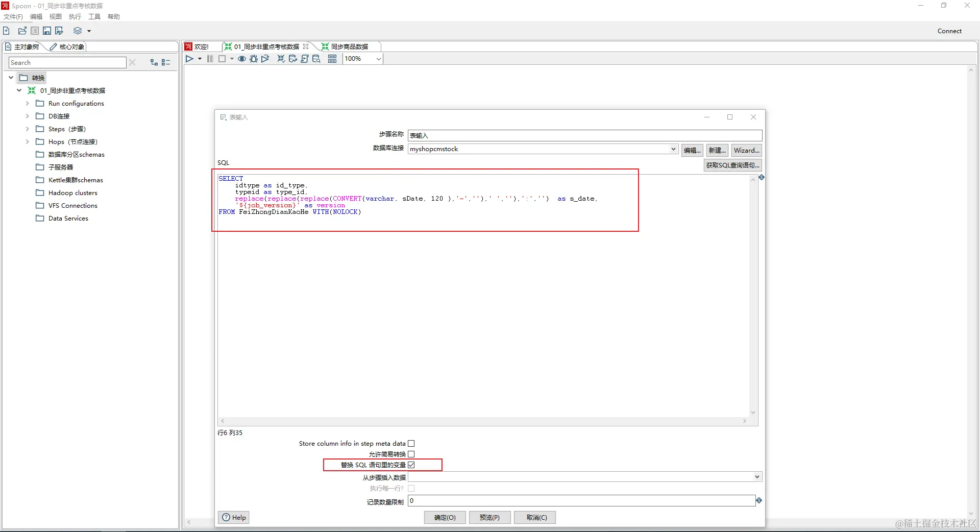The width and height of the screenshot is (980, 532).
Task: Click the New file icon in main toolbar
Action: (x=6, y=31)
